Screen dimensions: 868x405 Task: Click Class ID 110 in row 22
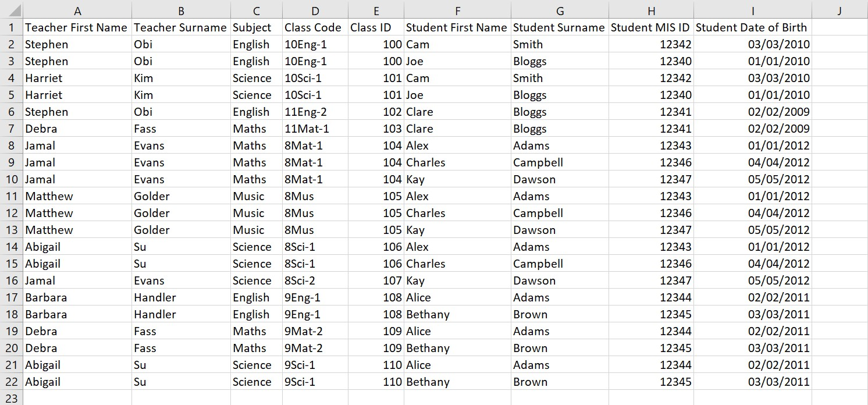pos(376,382)
